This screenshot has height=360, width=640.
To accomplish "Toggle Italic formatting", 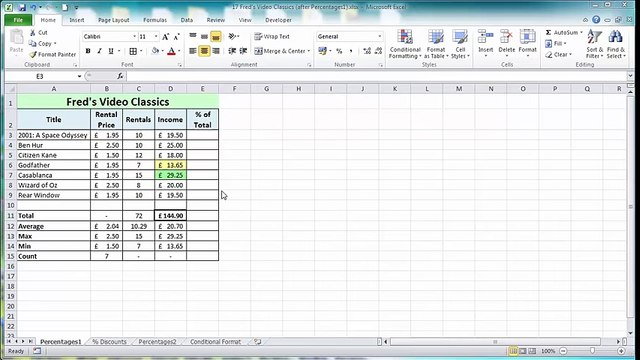I will point(99,51).
